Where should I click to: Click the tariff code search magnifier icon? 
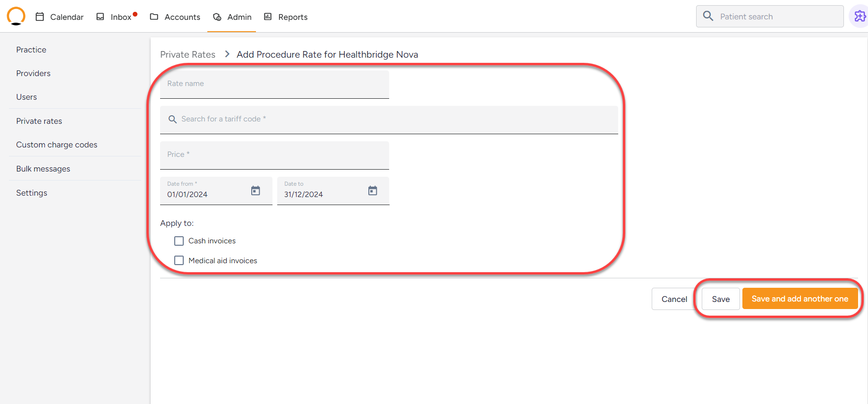[173, 119]
